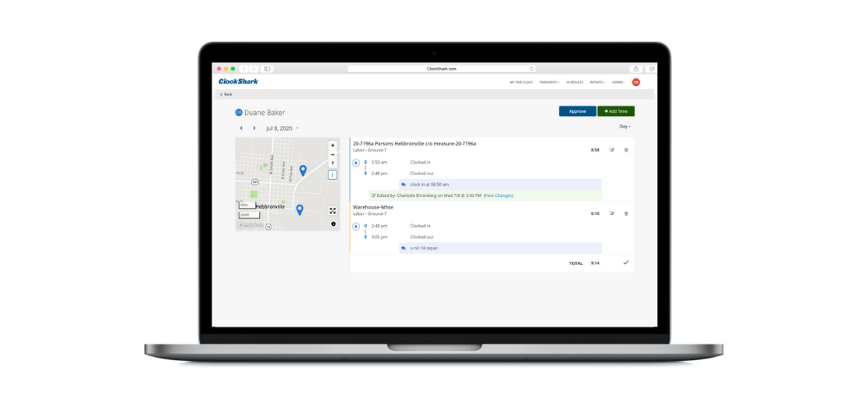This screenshot has width=868, height=414.
Task: Click the ClockShark logo
Action: click(x=238, y=82)
